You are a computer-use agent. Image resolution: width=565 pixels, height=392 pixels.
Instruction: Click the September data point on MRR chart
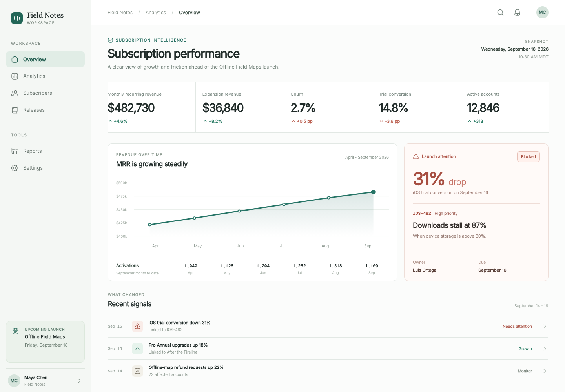pyautogui.click(x=374, y=192)
